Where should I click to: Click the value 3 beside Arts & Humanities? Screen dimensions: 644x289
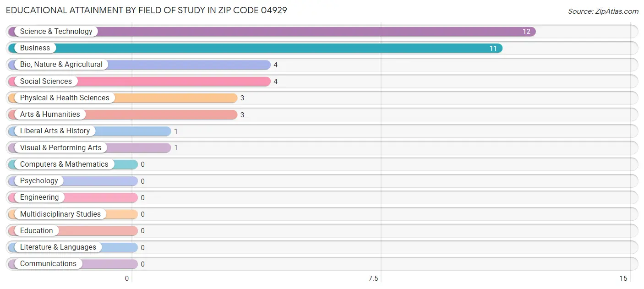tap(242, 115)
